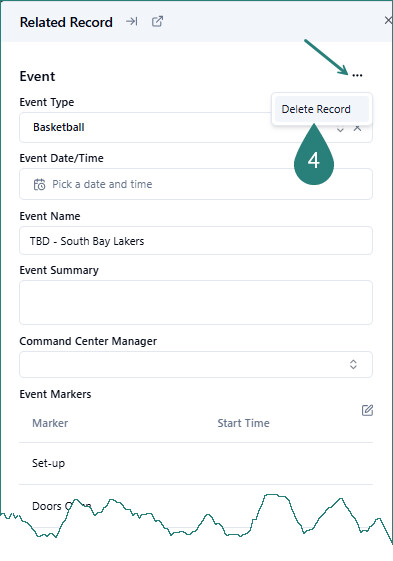Click the Marker column header
This screenshot has height=561, width=393.
(50, 423)
